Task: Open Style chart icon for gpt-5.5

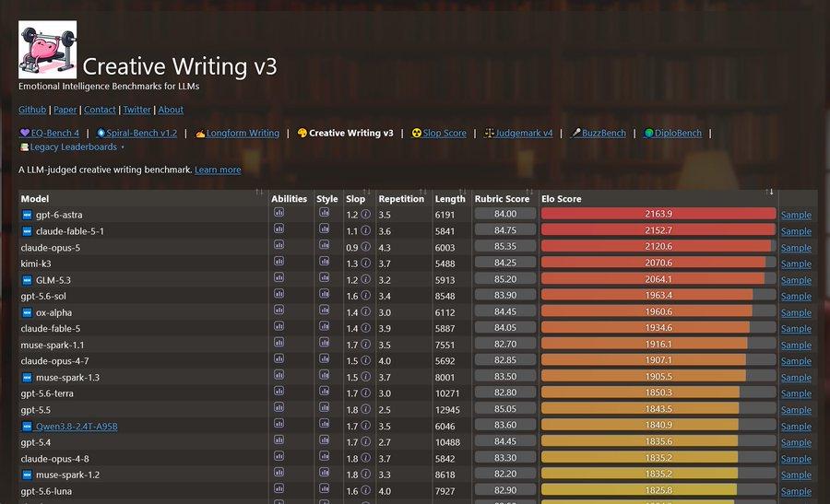Action: [324, 408]
